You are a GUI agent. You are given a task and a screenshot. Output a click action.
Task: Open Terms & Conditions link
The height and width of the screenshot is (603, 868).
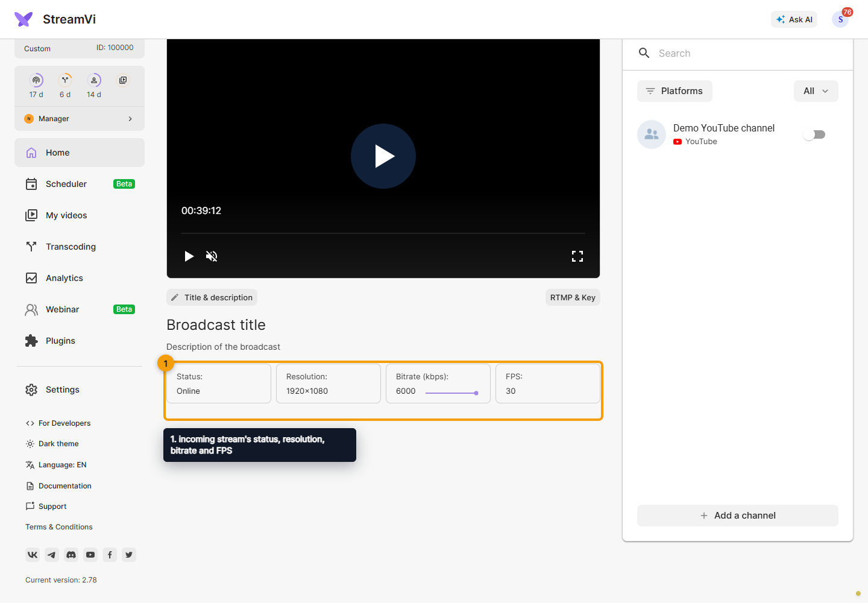point(59,527)
